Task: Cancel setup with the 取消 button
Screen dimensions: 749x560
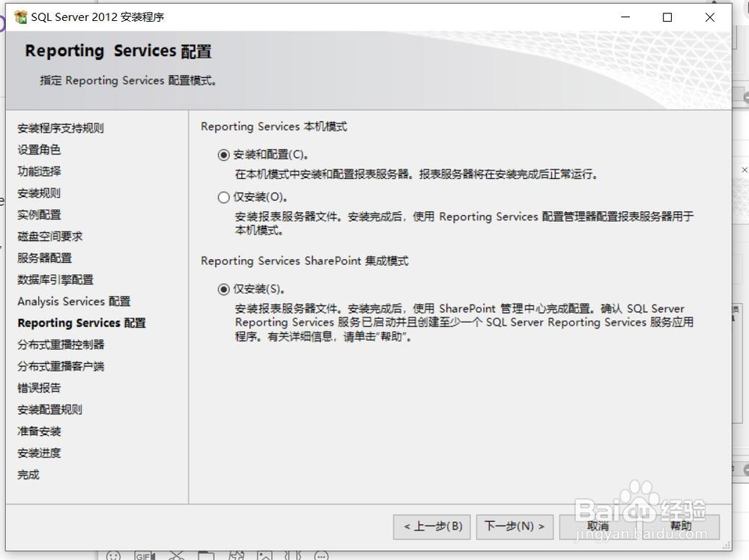Action: (x=598, y=526)
